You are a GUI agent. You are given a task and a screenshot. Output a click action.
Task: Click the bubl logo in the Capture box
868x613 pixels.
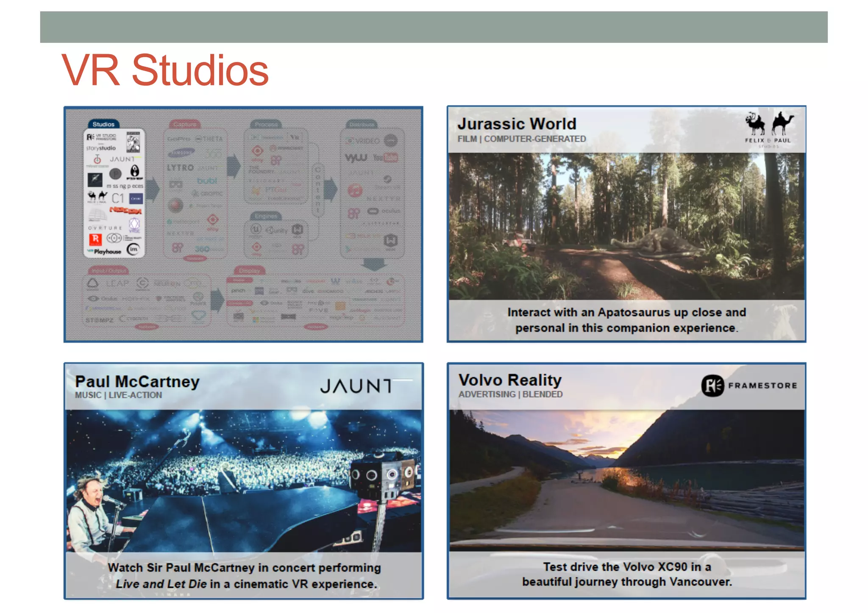coord(207,181)
